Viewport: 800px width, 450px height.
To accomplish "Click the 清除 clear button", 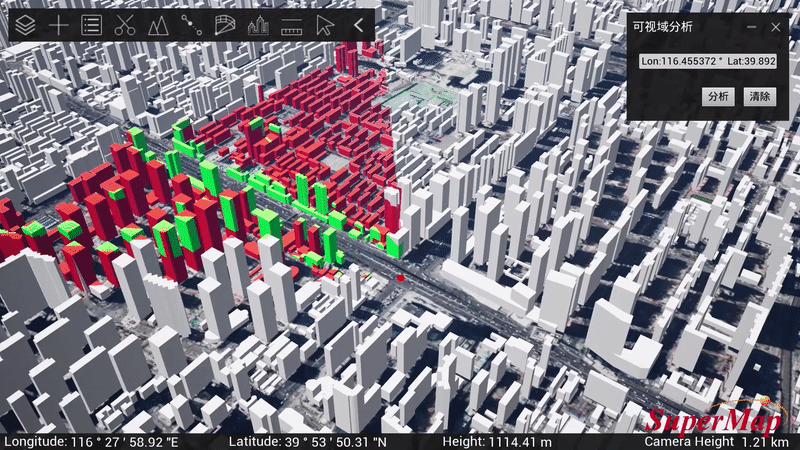I will 760,96.
